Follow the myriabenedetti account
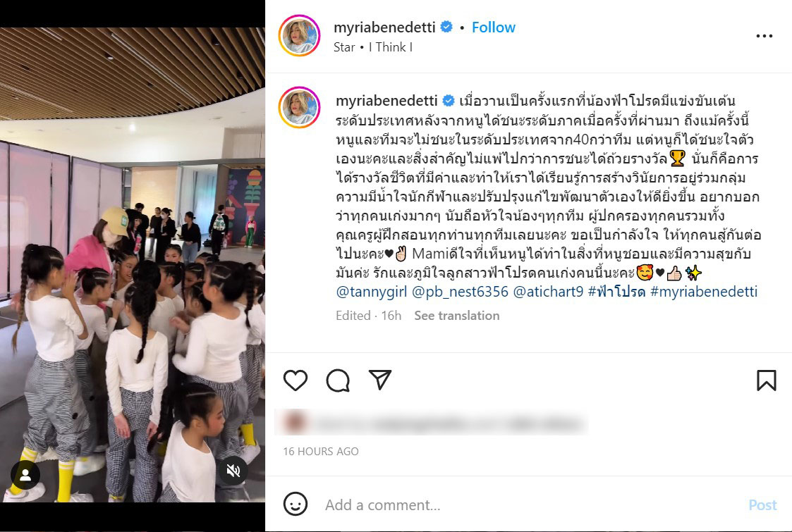Image resolution: width=792 pixels, height=532 pixels. (494, 27)
